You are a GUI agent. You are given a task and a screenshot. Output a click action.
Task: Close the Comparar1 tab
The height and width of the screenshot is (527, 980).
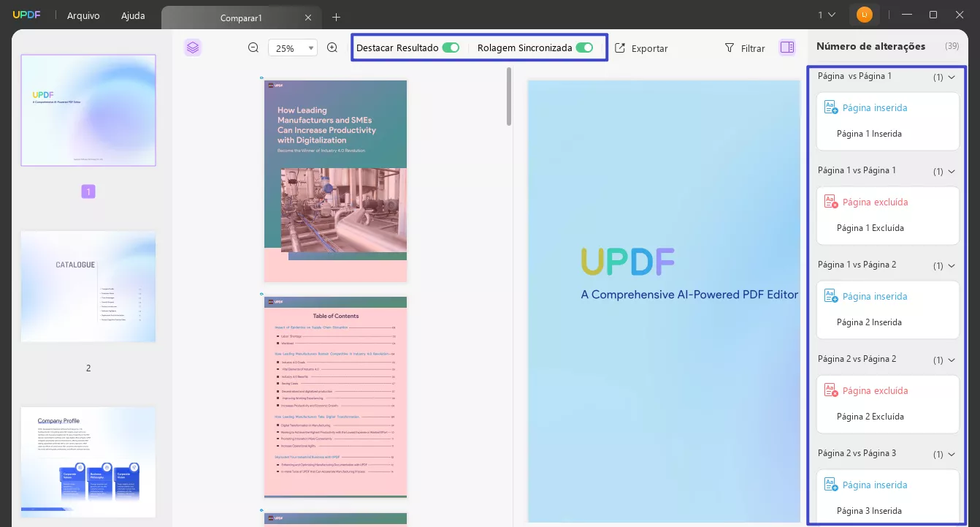pos(308,18)
